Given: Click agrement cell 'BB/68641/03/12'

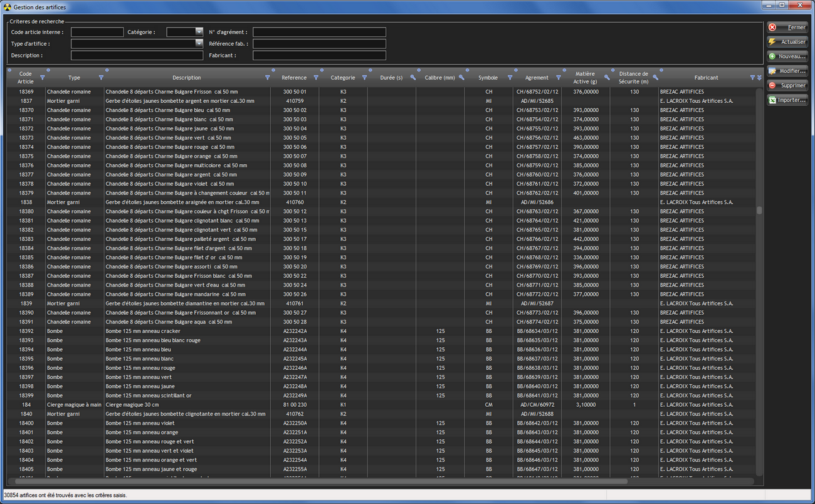Looking at the screenshot, I should [x=537, y=396].
